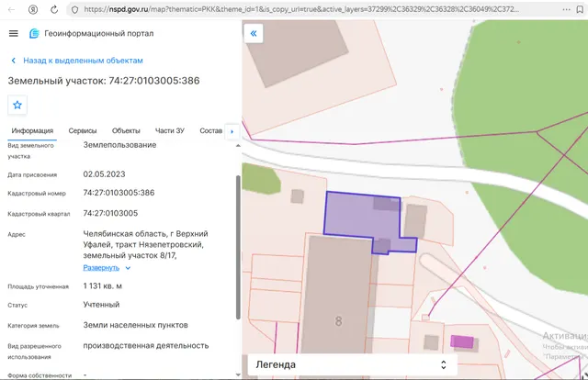This screenshot has height=380, width=588.
Task: Click the Категория земель label
Action: tap(33, 326)
